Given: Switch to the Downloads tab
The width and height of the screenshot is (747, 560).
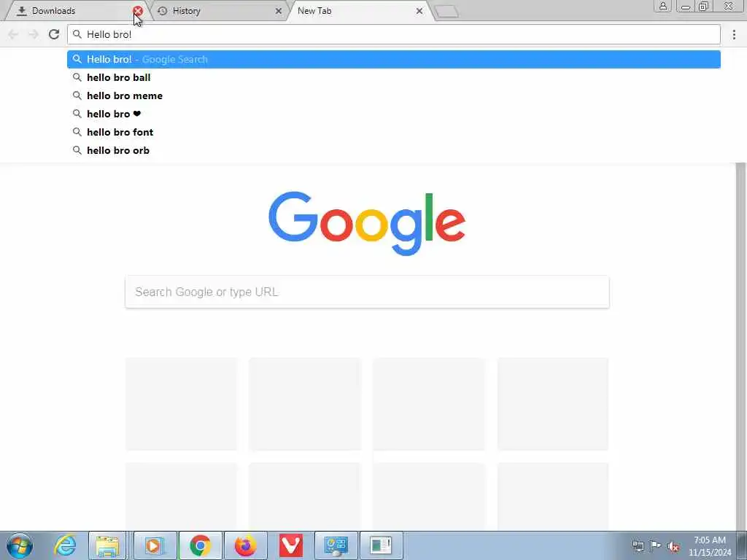Looking at the screenshot, I should coord(76,11).
